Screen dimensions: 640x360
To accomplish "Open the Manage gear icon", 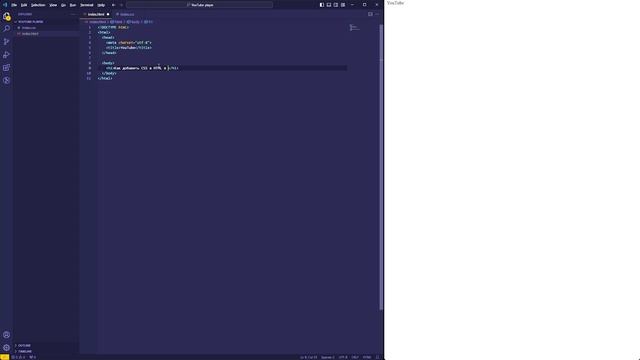I will 6,348.
